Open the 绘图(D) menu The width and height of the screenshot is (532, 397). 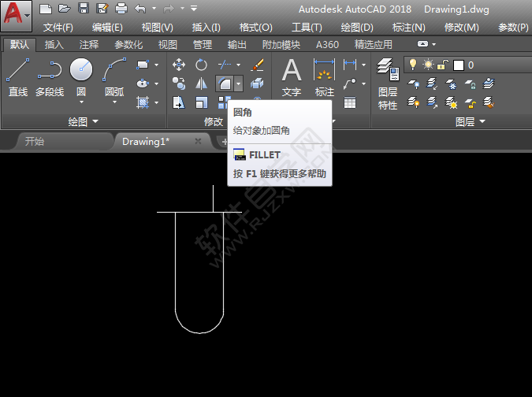click(357, 27)
